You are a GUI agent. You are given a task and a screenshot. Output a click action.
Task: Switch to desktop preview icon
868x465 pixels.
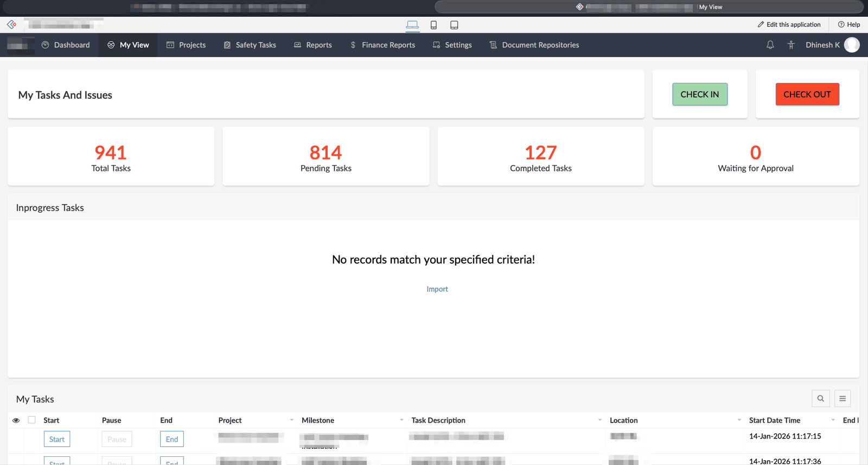coord(412,25)
